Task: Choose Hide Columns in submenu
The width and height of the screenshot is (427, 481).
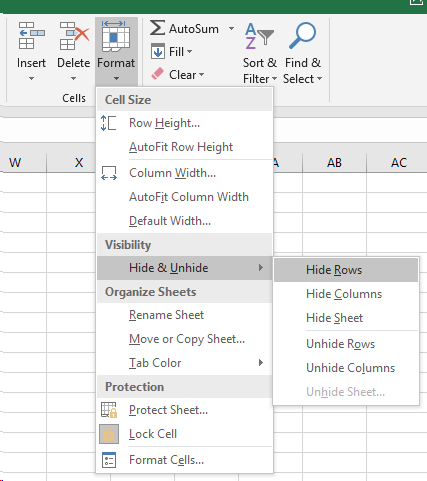Action: pyautogui.click(x=346, y=294)
